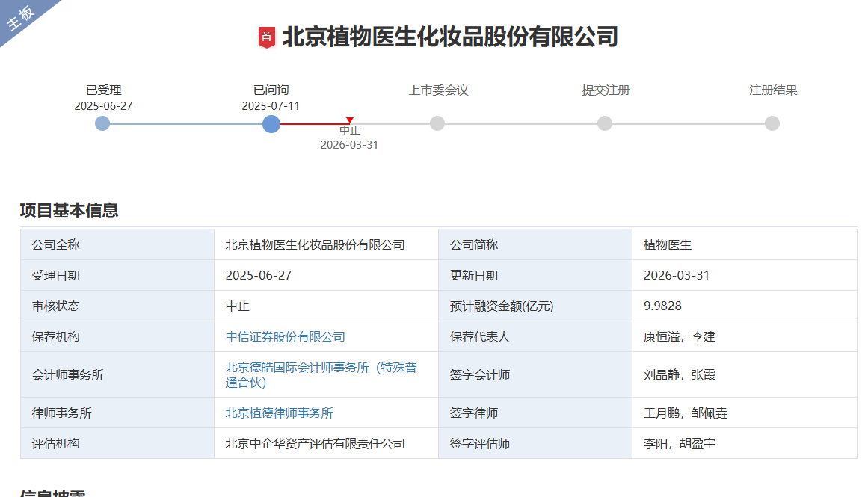The height and width of the screenshot is (497, 868).
Task: Click the 上市委会议 stage label
Action: tap(438, 90)
